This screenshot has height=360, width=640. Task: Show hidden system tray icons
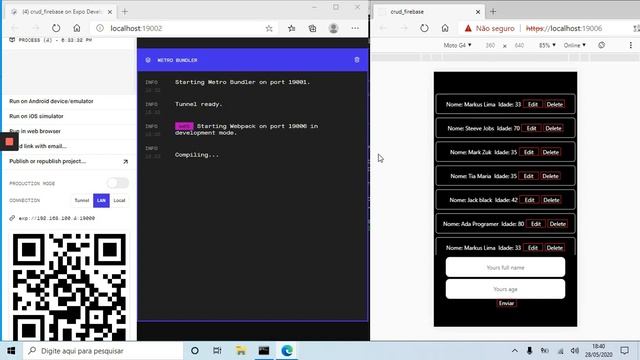click(515, 351)
